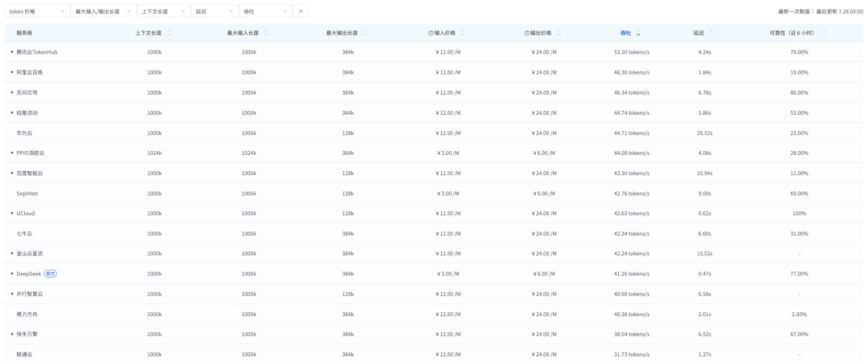Expand the 硅基流动 row
The image size is (868, 362).
[x=12, y=112]
